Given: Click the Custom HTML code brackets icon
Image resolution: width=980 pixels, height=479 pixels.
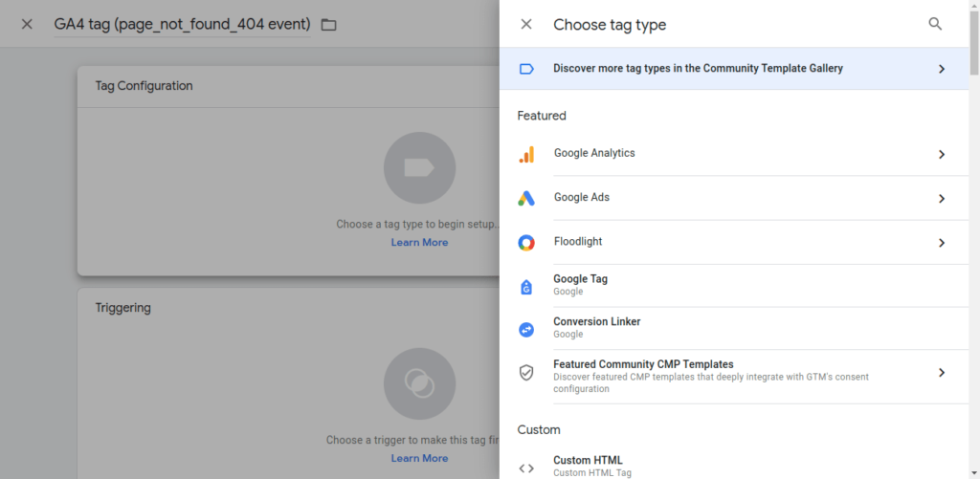Looking at the screenshot, I should [x=526, y=468].
